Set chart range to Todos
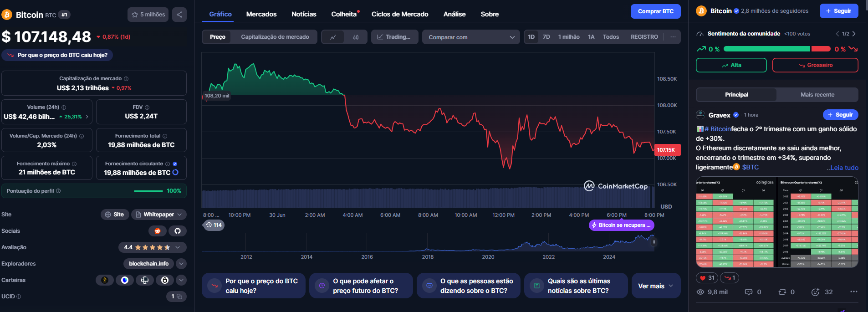 point(611,37)
